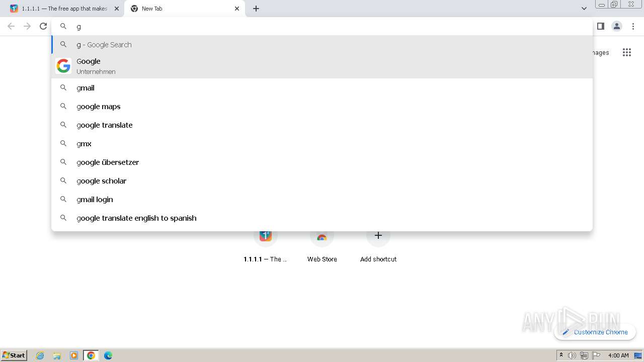Viewport: 644px width, 362px height.
Task: Select the New Tab tab
Action: pos(184,9)
